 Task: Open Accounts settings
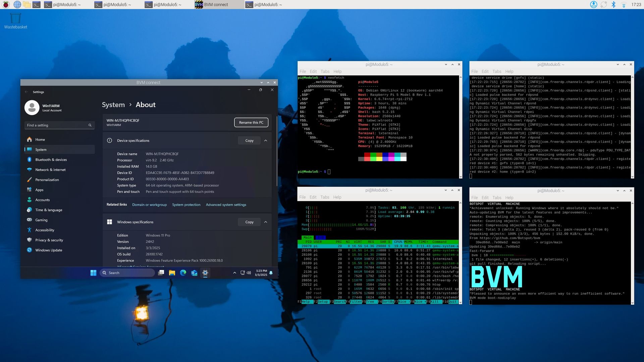point(43,200)
